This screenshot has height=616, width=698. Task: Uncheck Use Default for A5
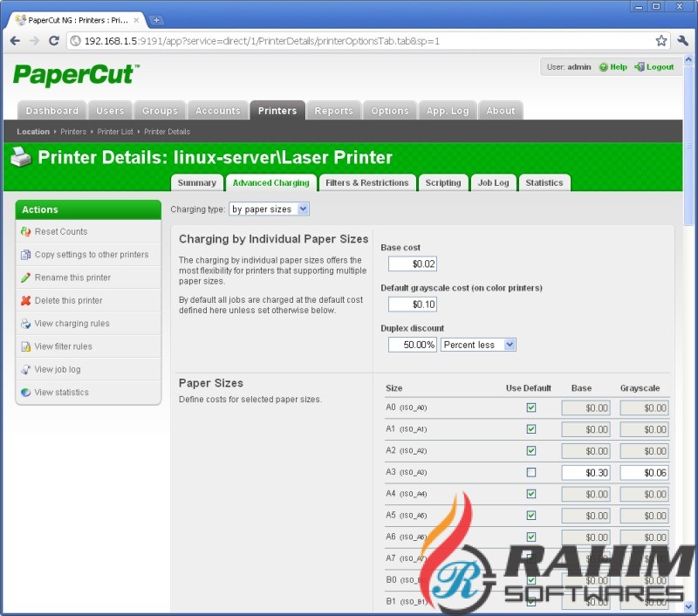531,516
